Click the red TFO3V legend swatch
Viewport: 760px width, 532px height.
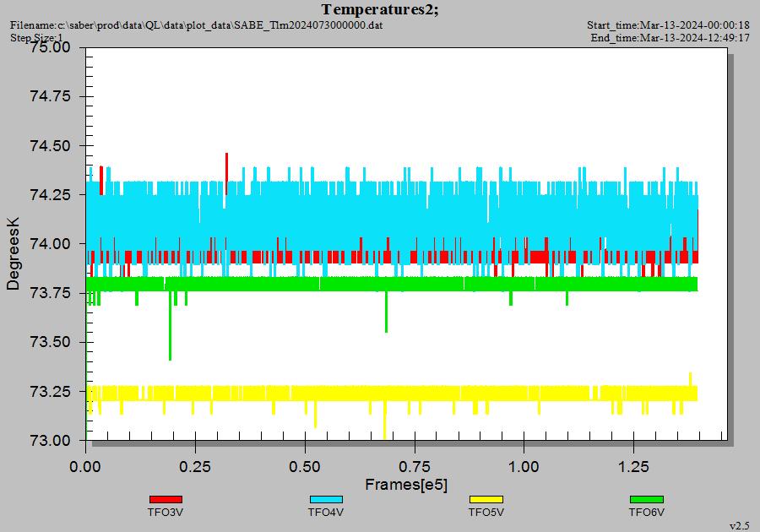166,499
